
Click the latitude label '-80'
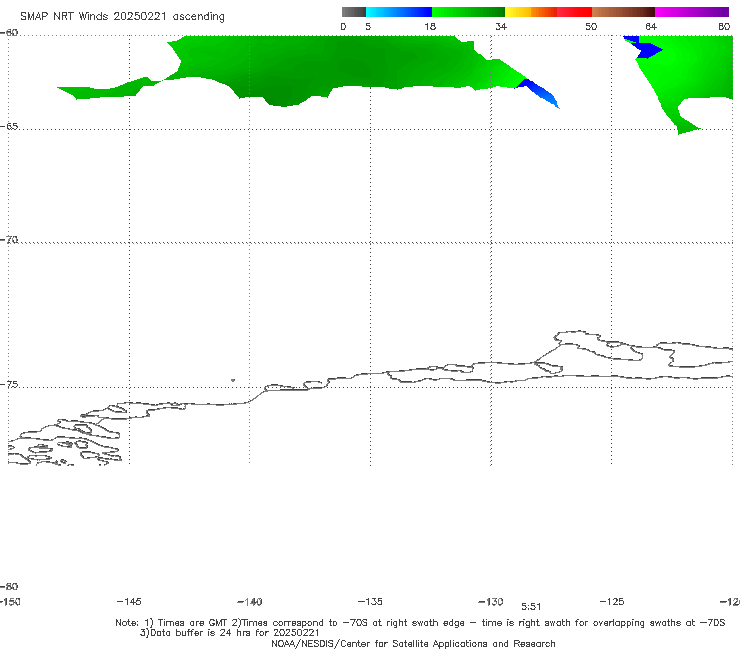point(9,586)
